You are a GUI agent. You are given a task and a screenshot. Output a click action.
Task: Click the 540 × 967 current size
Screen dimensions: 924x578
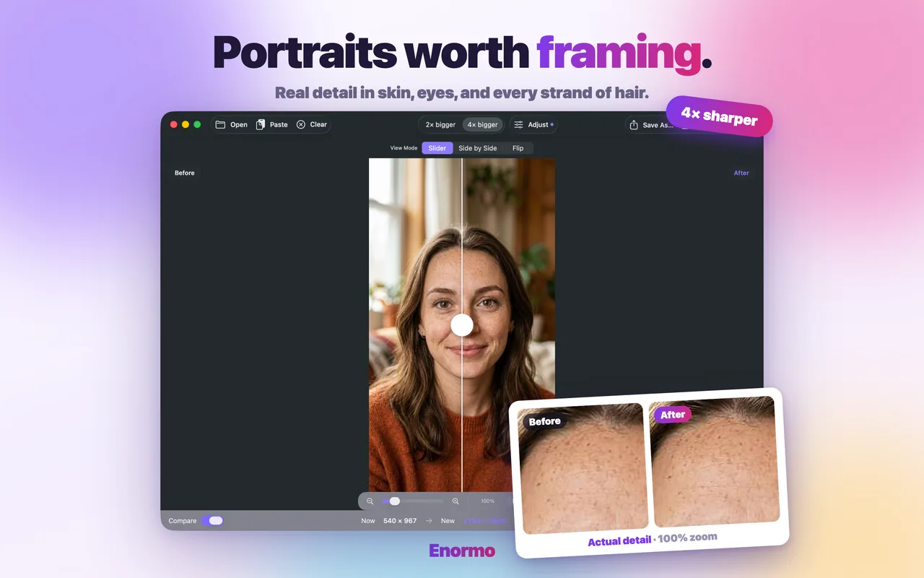(x=400, y=520)
